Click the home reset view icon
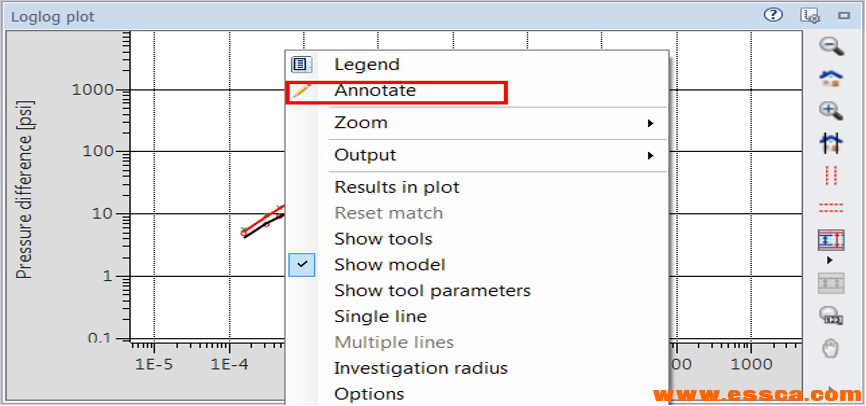866x406 pixels. (x=831, y=78)
